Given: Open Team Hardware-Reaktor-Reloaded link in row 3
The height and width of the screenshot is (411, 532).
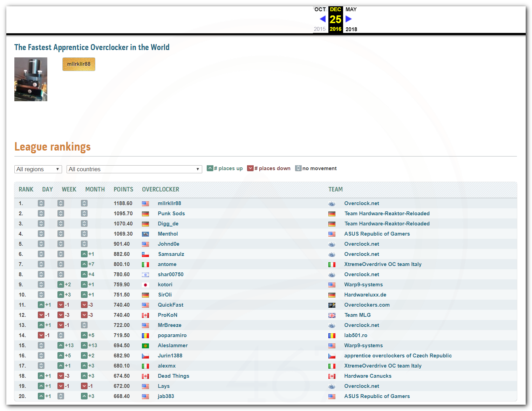Looking at the screenshot, I should pyautogui.click(x=387, y=224).
